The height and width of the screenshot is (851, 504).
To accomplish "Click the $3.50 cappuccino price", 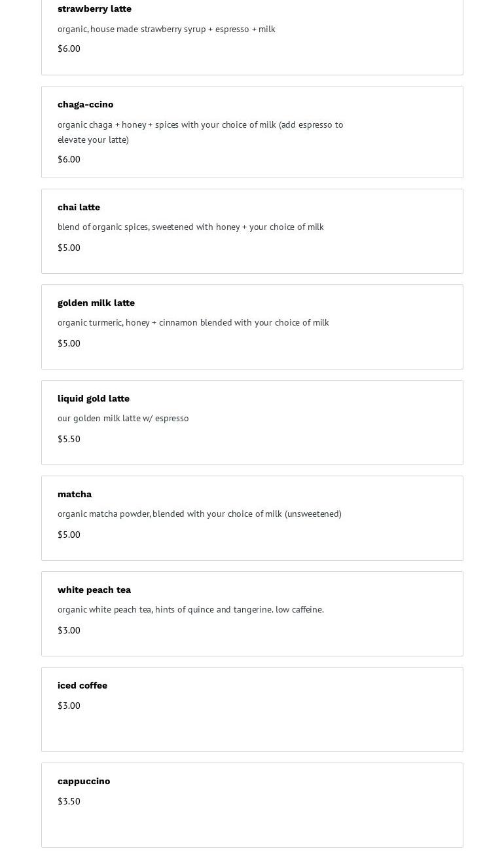I will pyautogui.click(x=69, y=801).
